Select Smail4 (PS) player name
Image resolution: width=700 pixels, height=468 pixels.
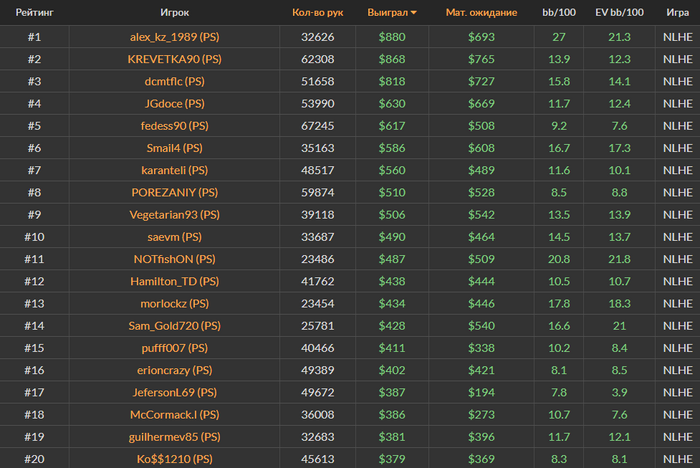point(175,148)
